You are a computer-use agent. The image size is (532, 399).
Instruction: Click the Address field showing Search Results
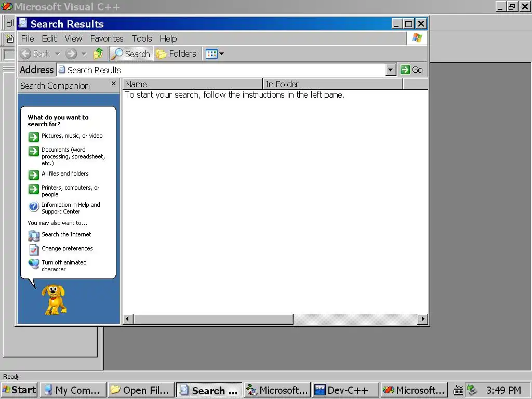[x=221, y=70]
